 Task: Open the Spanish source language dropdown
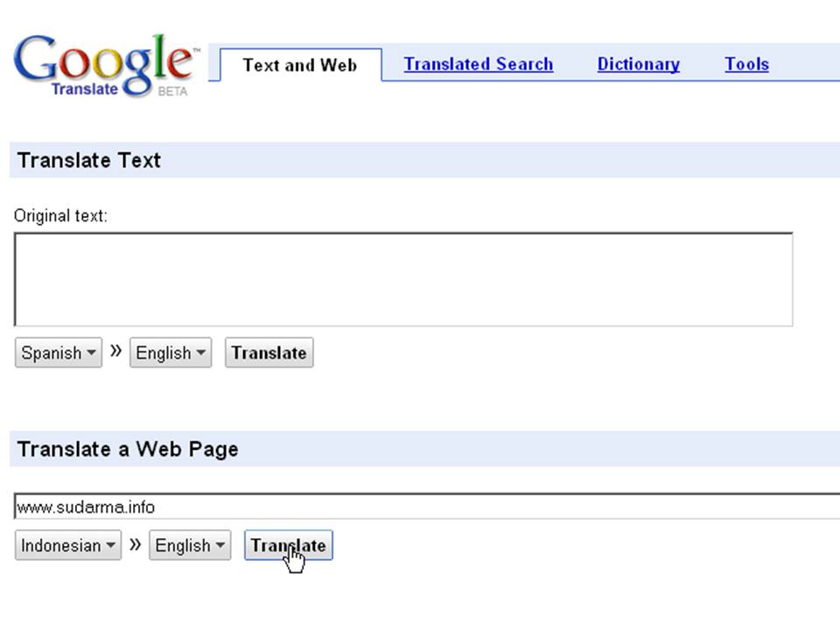click(x=59, y=353)
